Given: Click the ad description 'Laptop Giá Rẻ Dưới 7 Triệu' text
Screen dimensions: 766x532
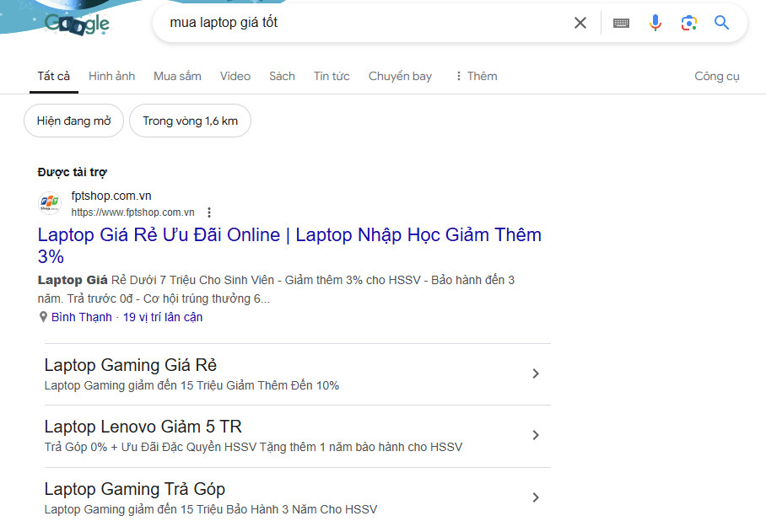Looking at the screenshot, I should [x=276, y=289].
